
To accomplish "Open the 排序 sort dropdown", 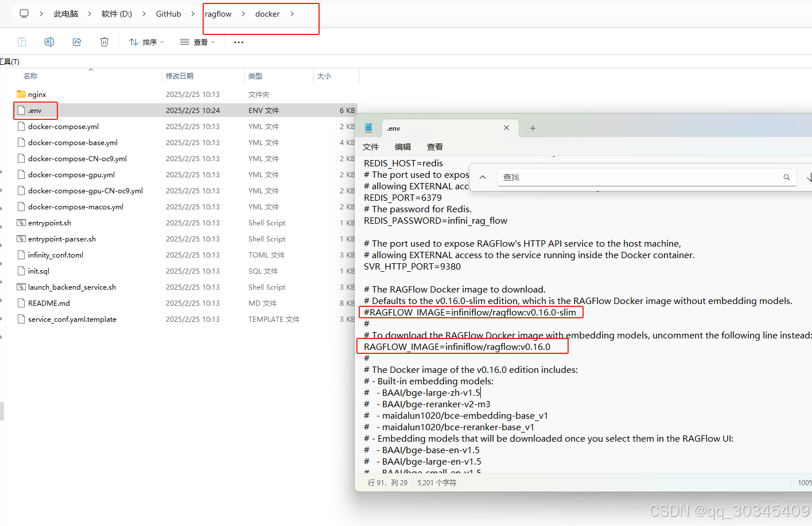I will [146, 42].
